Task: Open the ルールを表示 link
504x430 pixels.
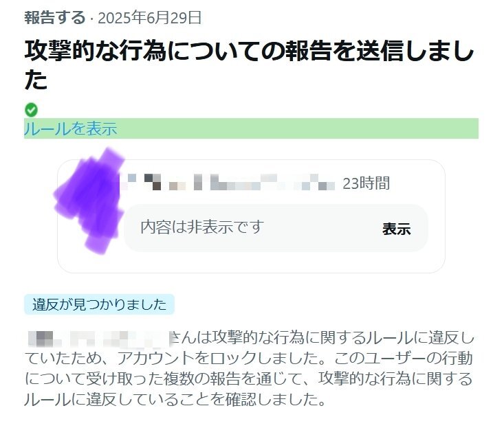Action: click(x=70, y=128)
